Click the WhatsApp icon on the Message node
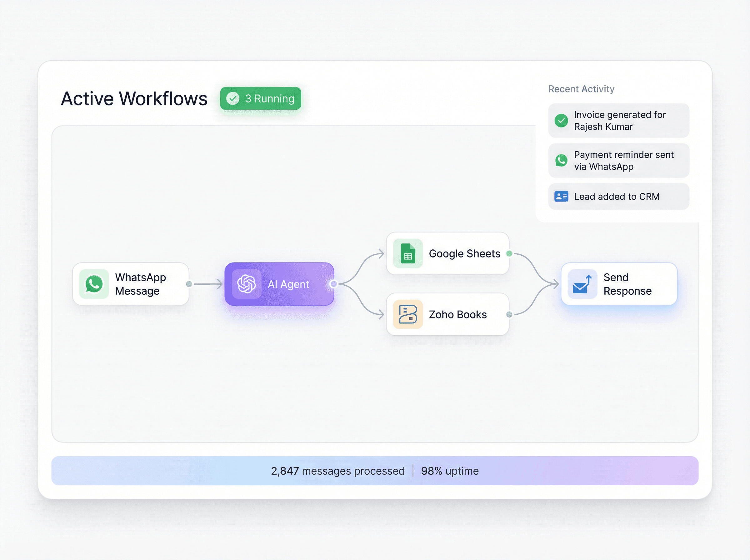 94,284
